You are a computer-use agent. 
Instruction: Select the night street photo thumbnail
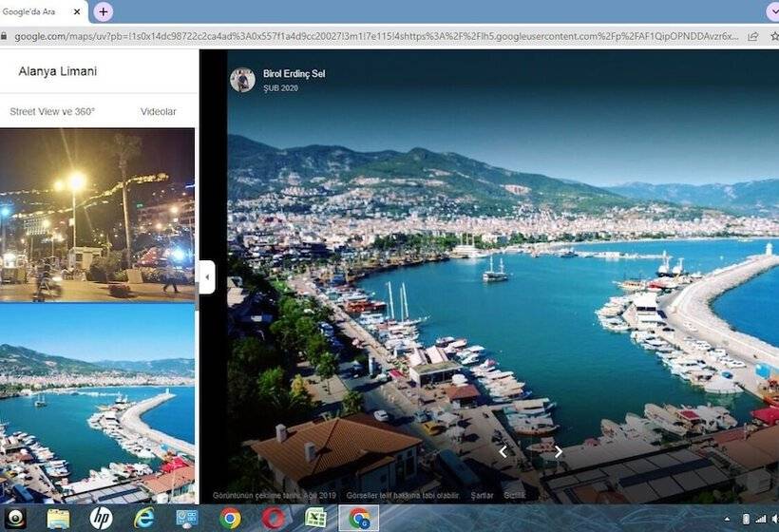(97, 215)
